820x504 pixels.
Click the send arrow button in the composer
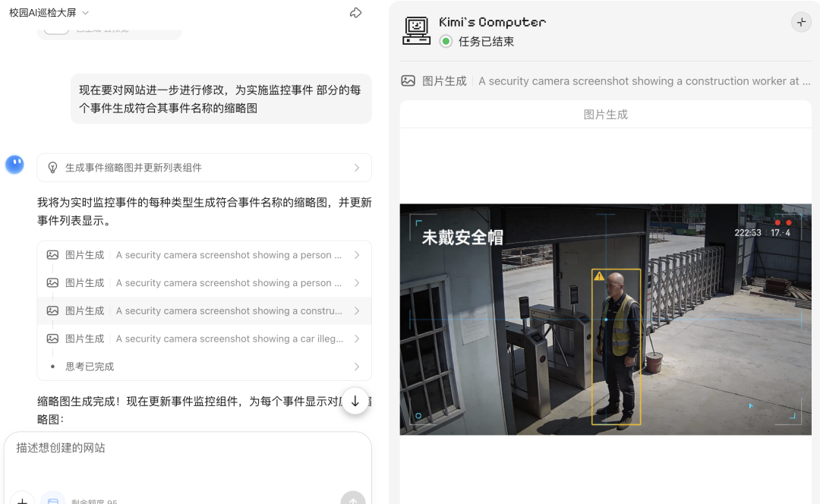tap(352, 499)
